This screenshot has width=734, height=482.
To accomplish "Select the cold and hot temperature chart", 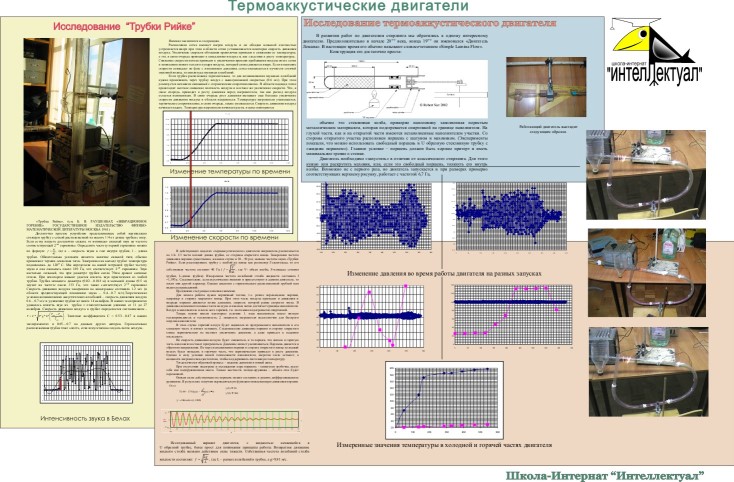I will pyautogui.click(x=444, y=399).
